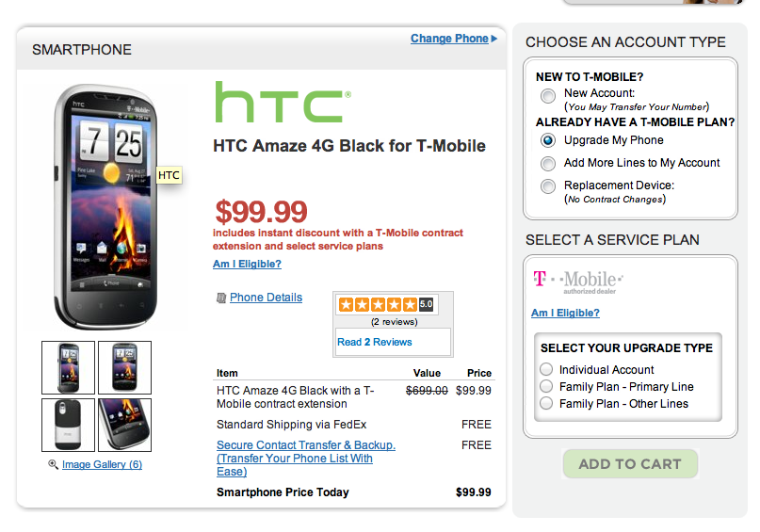Select the first front-view phone thumbnail

click(x=69, y=367)
